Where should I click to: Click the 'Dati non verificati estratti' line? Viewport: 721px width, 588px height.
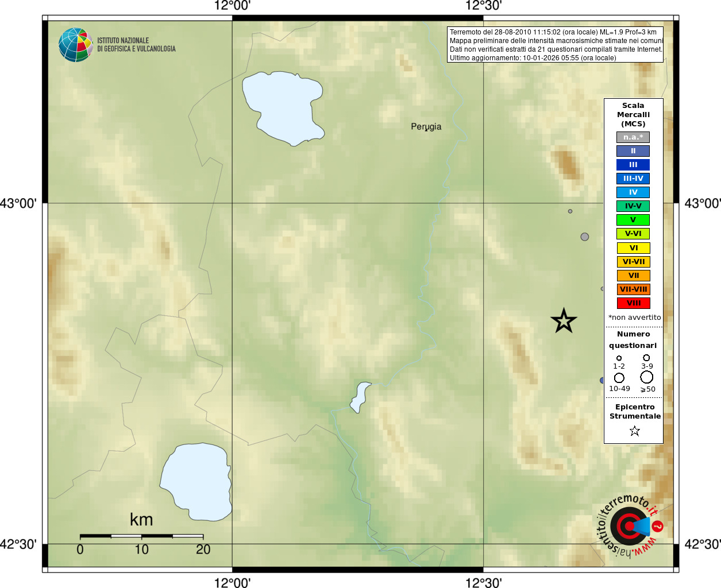click(x=556, y=49)
